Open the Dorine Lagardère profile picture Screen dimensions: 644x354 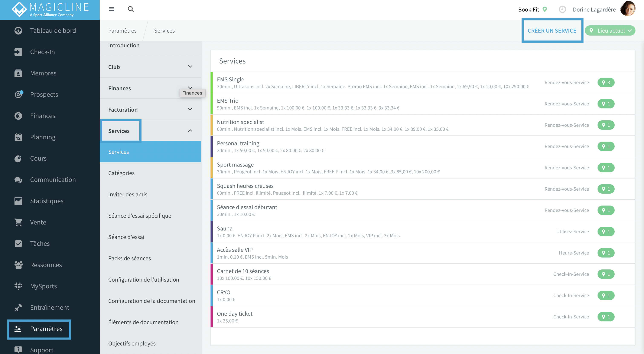tap(628, 9)
